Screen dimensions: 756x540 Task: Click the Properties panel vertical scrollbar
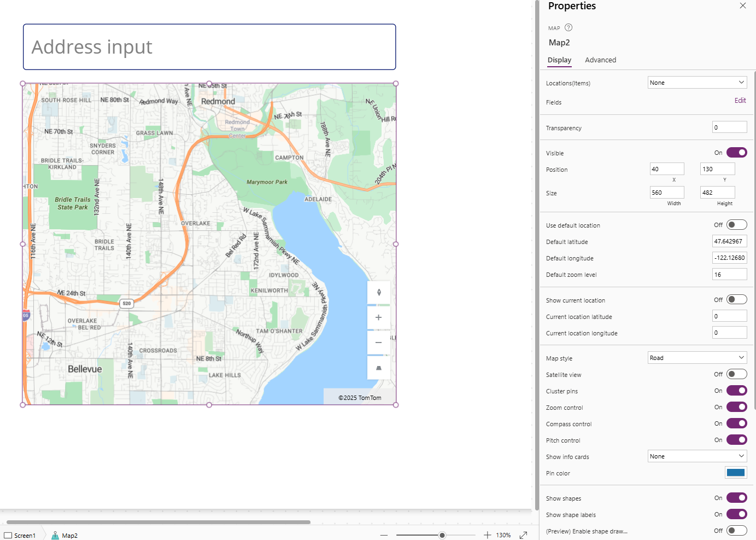pyautogui.click(x=754, y=241)
